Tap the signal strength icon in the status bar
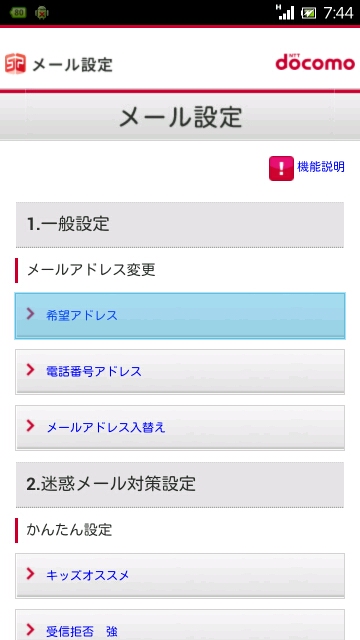The image size is (360, 640). click(285, 12)
